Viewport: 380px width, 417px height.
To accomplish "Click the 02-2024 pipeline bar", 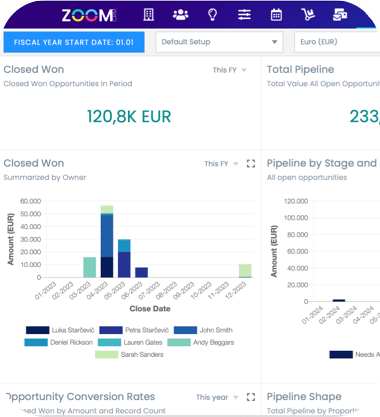I will tap(339, 300).
